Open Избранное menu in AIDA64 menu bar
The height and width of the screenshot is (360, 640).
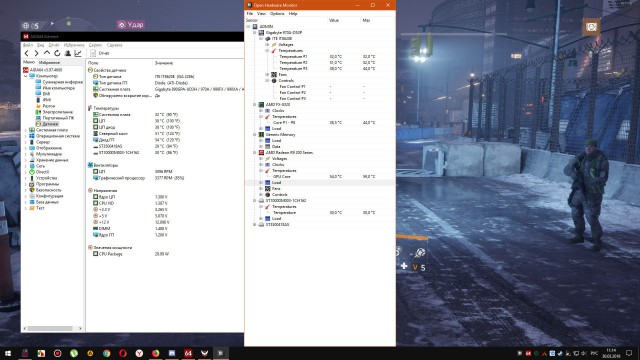[74, 45]
